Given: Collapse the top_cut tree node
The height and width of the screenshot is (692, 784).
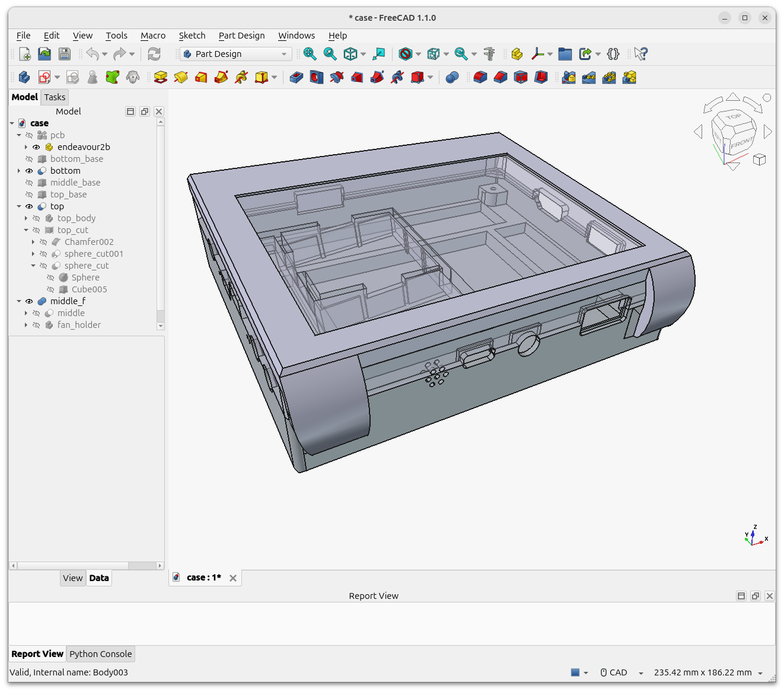Looking at the screenshot, I should point(26,230).
